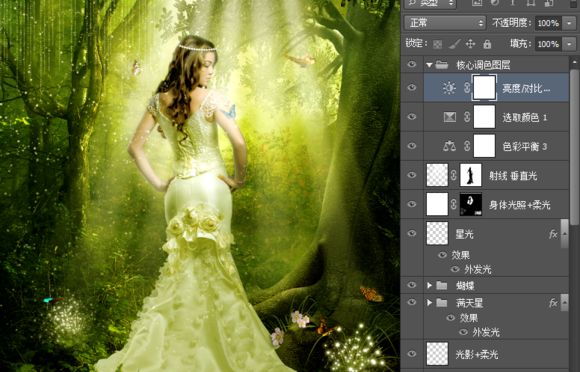This screenshot has width=580, height=372.
Task: Hide the 蝴蝶 group
Action: [412, 285]
